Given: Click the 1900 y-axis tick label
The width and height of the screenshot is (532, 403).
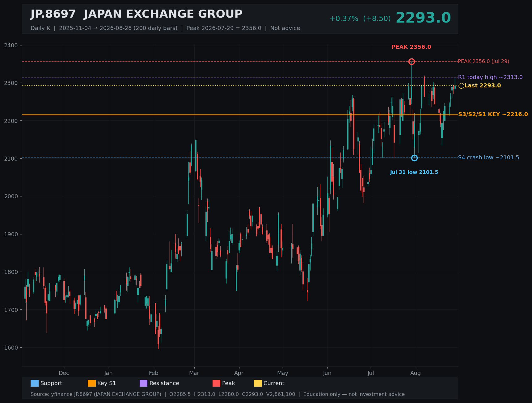Looking at the screenshot, I should 11,234.
